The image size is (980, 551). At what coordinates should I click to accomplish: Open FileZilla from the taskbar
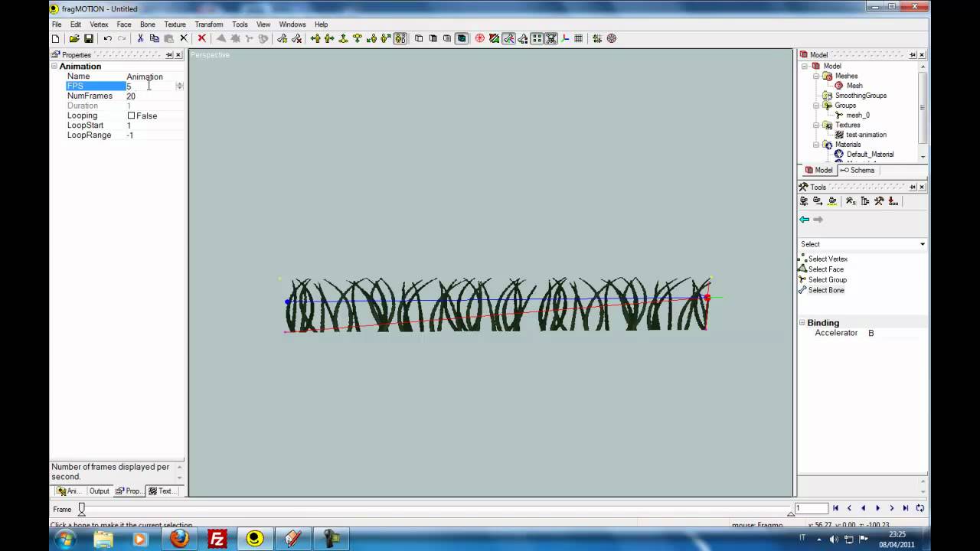click(217, 539)
